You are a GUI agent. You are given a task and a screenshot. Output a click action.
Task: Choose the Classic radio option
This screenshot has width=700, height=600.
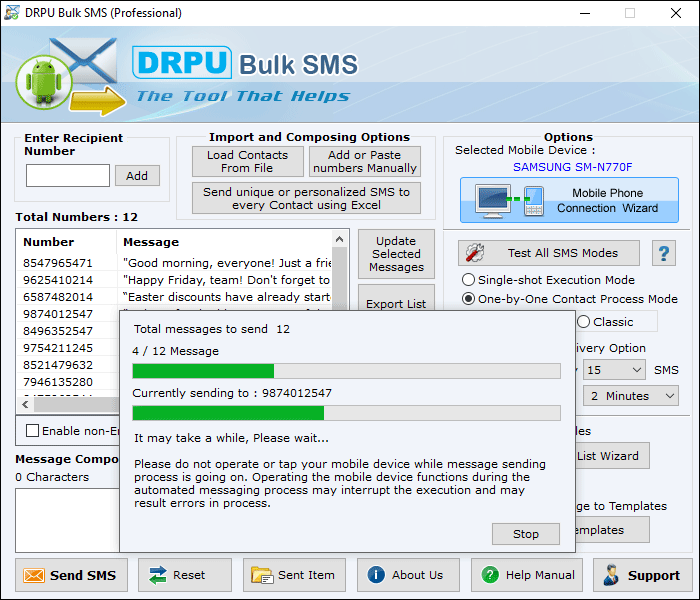pyautogui.click(x=583, y=322)
